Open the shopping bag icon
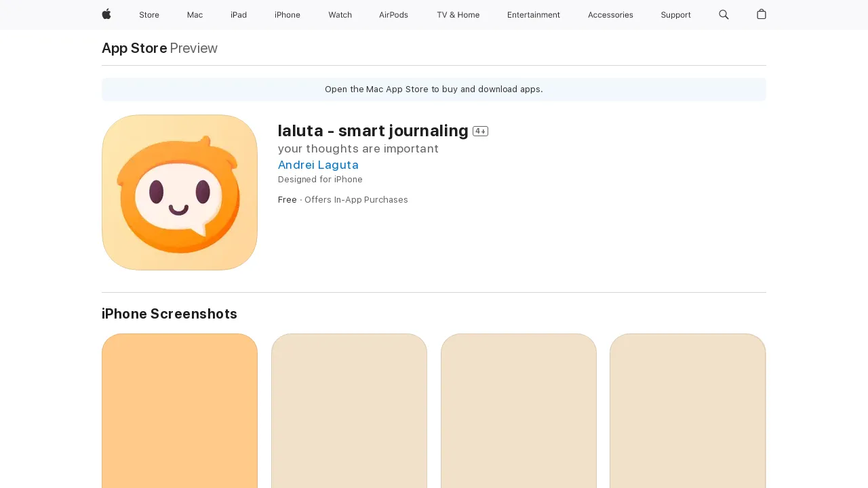The height and width of the screenshot is (488, 868). (762, 14)
